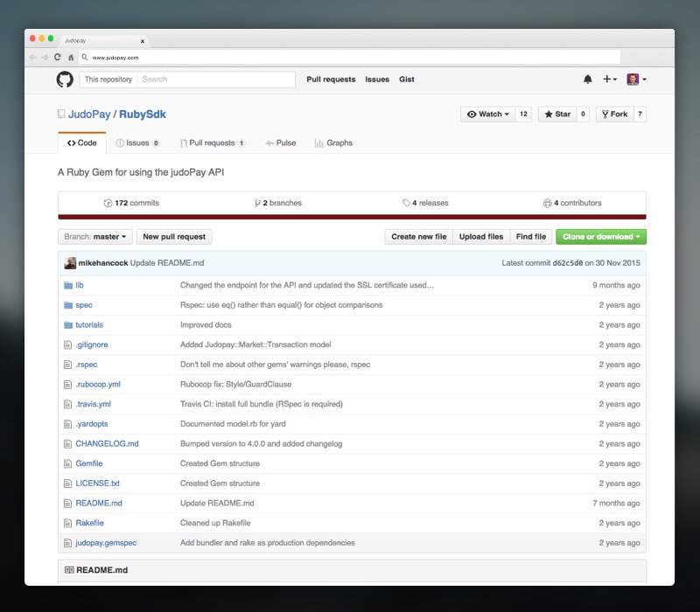Click the CHANGELOG.md file icon
The height and width of the screenshot is (612, 700).
pos(68,444)
